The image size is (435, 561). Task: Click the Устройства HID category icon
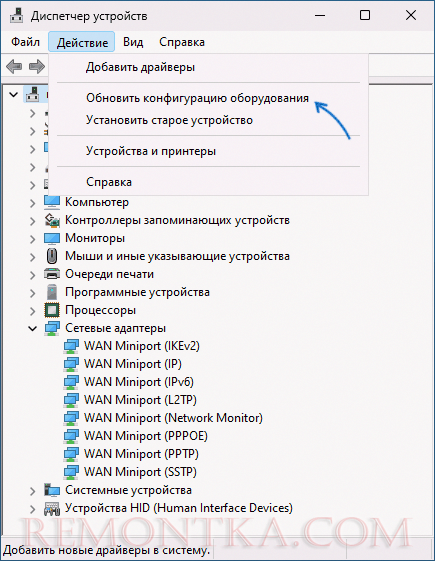tap(52, 508)
